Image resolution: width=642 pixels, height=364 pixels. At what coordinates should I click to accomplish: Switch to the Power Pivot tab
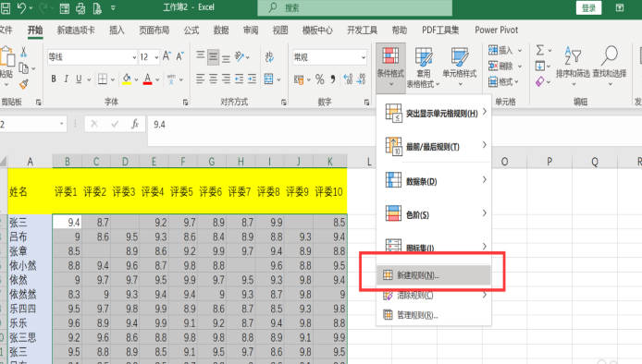tap(496, 30)
